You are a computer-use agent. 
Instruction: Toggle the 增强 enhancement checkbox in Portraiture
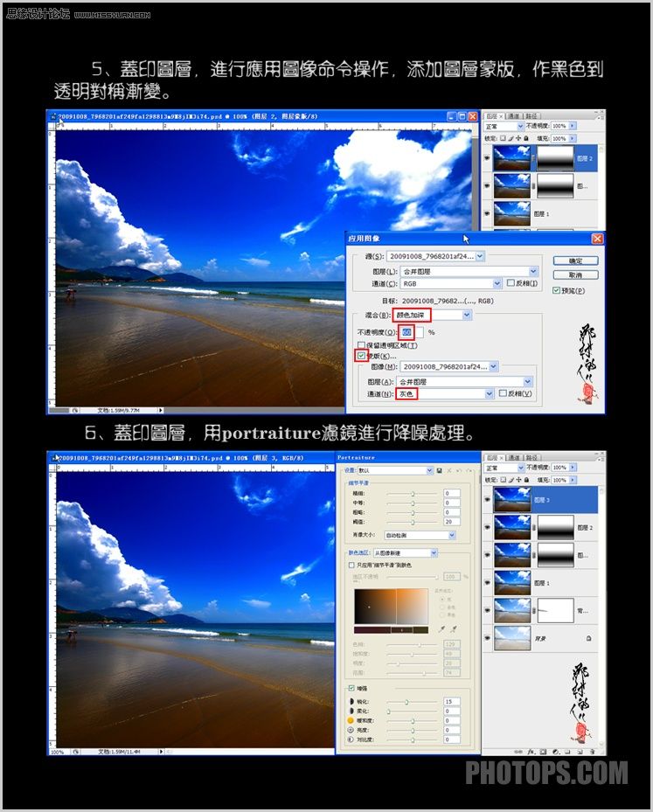point(351,688)
